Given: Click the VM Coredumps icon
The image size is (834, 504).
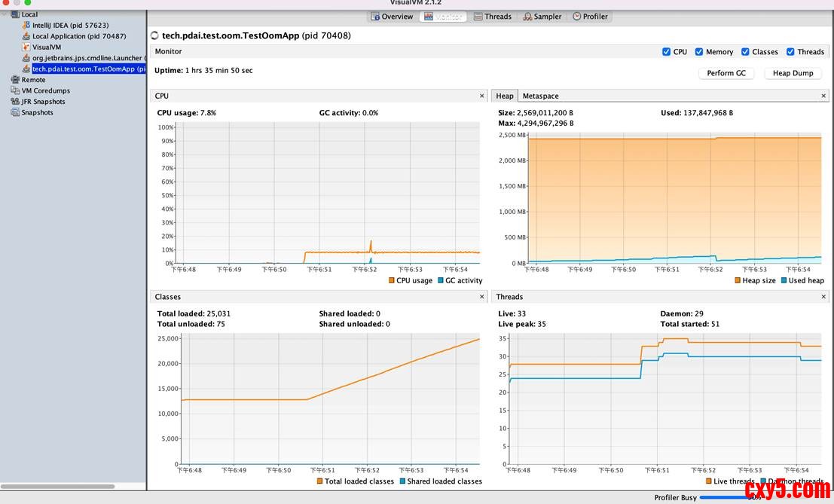Looking at the screenshot, I should pos(15,90).
